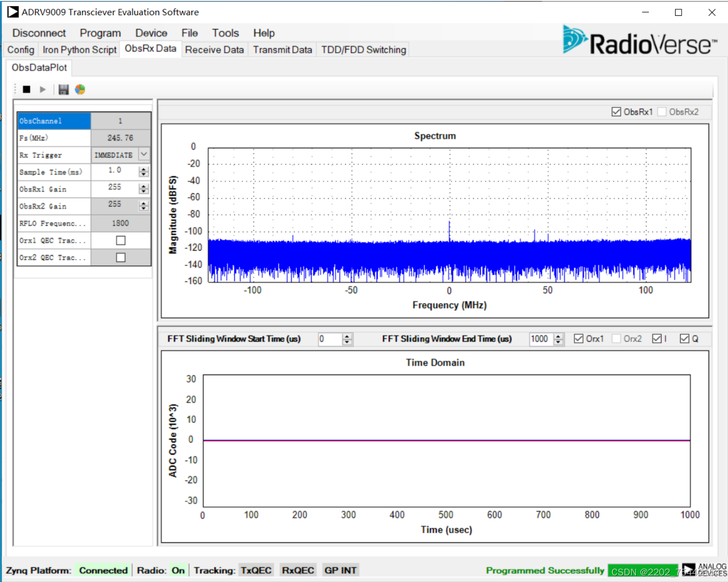Open the Help menu
Viewport: 728px width, 582px height.
pyautogui.click(x=264, y=33)
